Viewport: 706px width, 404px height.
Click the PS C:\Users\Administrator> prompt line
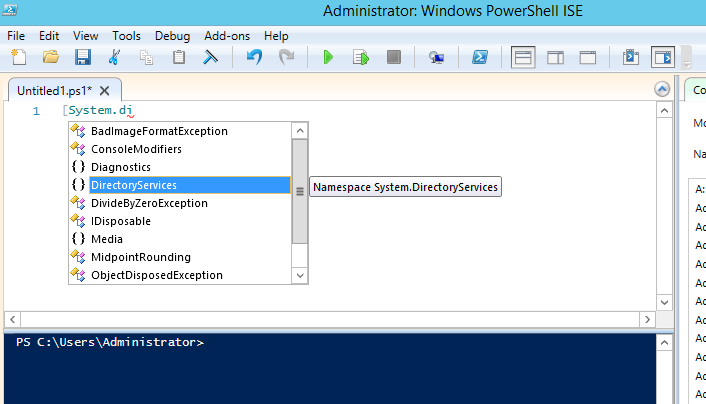tap(110, 342)
